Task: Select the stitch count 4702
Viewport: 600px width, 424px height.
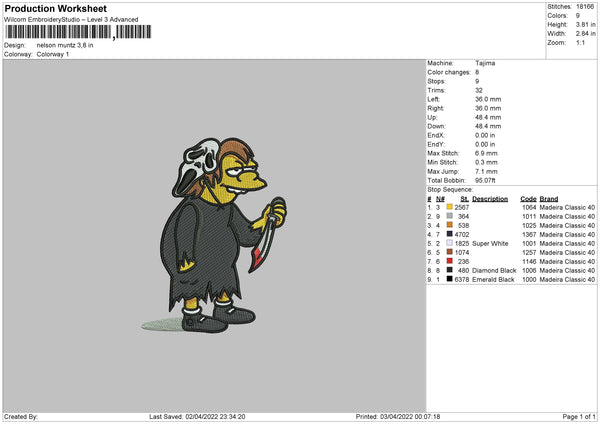Action: (x=462, y=235)
